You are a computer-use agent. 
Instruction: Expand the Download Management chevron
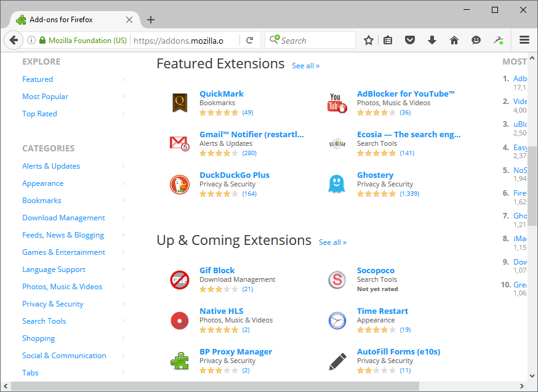(123, 217)
